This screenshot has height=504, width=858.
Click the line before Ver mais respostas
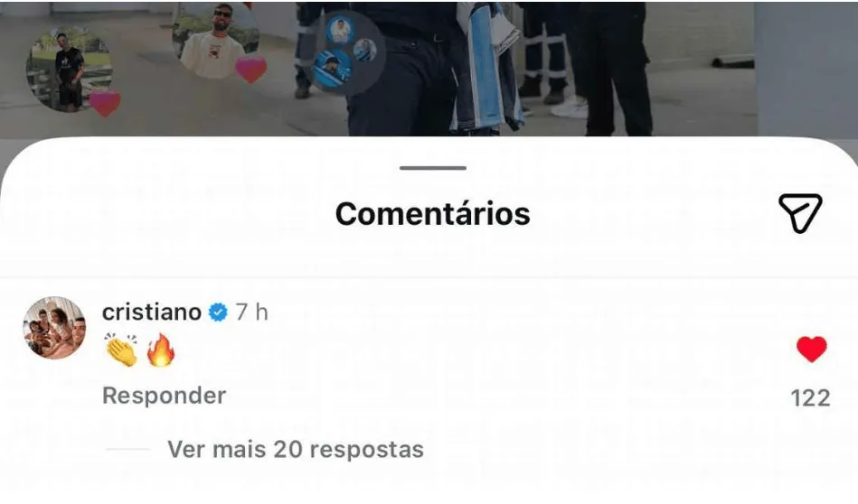127,449
